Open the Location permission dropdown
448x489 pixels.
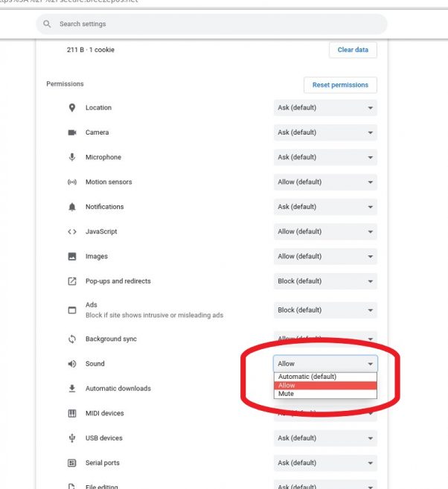click(325, 108)
